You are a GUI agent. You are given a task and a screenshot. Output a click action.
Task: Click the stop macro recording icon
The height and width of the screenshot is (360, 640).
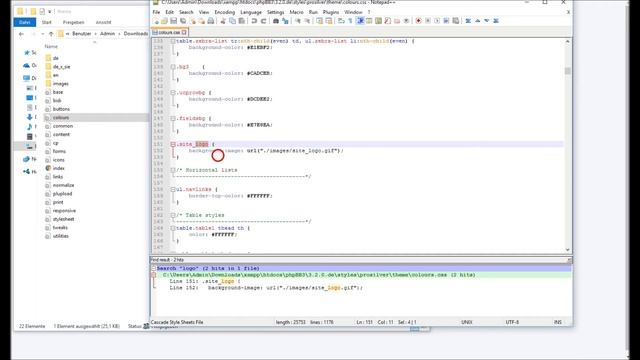tap(428, 21)
